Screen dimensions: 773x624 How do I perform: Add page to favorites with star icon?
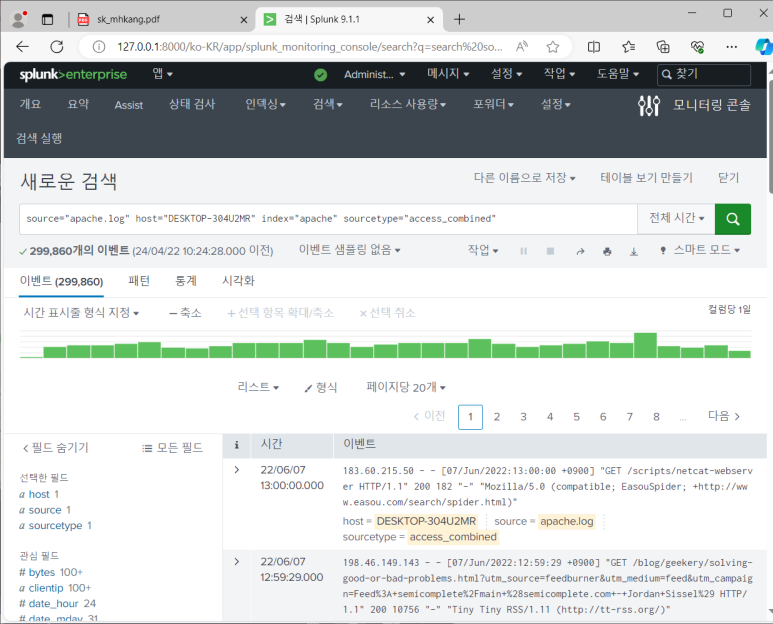pyautogui.click(x=553, y=47)
